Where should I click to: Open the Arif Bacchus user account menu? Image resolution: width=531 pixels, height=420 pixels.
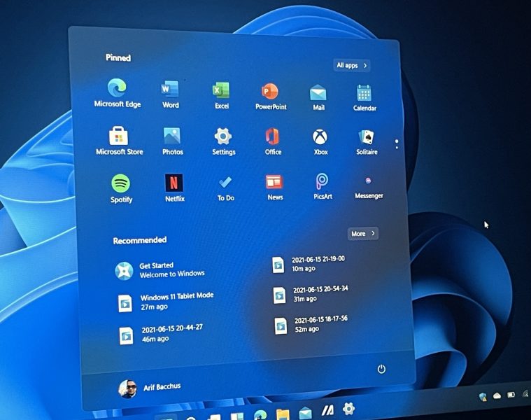click(149, 388)
